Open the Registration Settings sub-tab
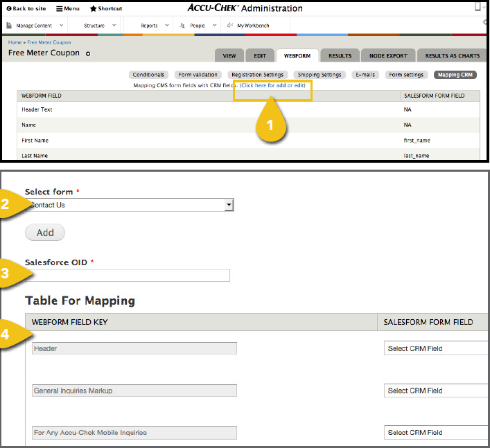 click(258, 75)
